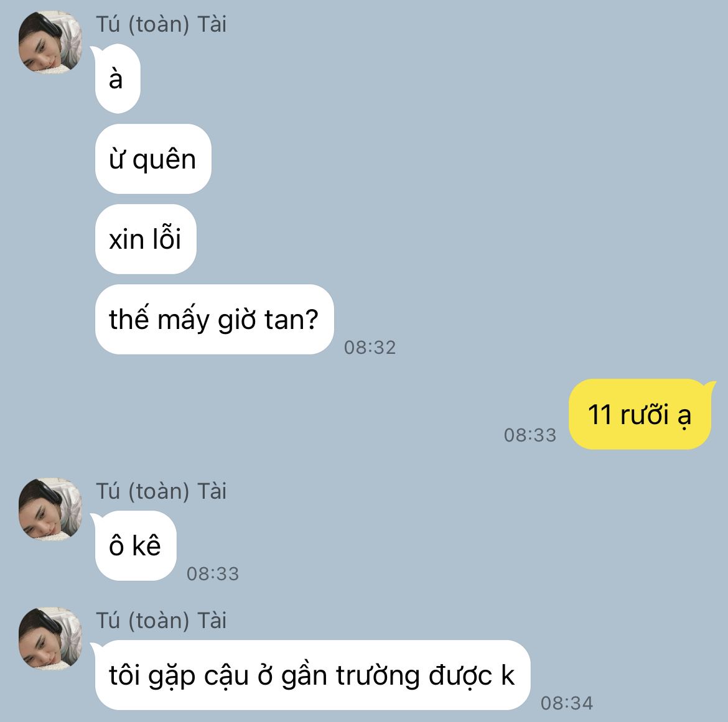Viewport: 728px width, 722px height.
Task: Select the 'à' message bubble
Action: click(118, 78)
